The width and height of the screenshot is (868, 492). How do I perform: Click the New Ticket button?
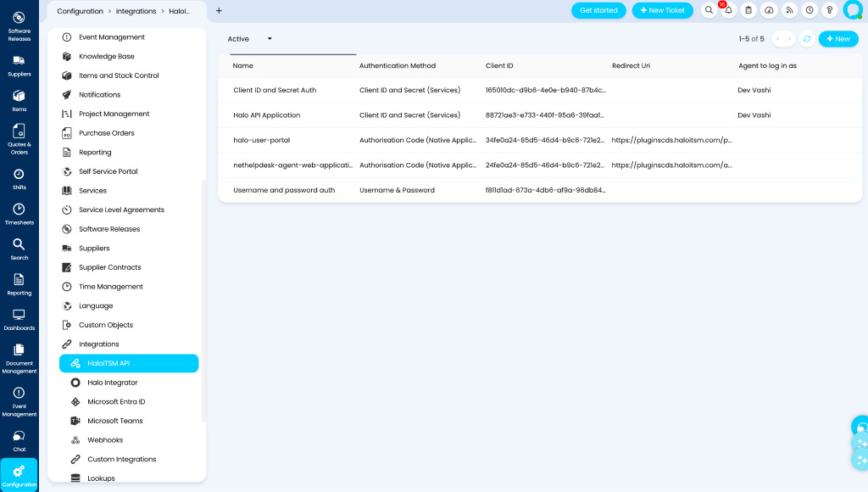(x=662, y=10)
